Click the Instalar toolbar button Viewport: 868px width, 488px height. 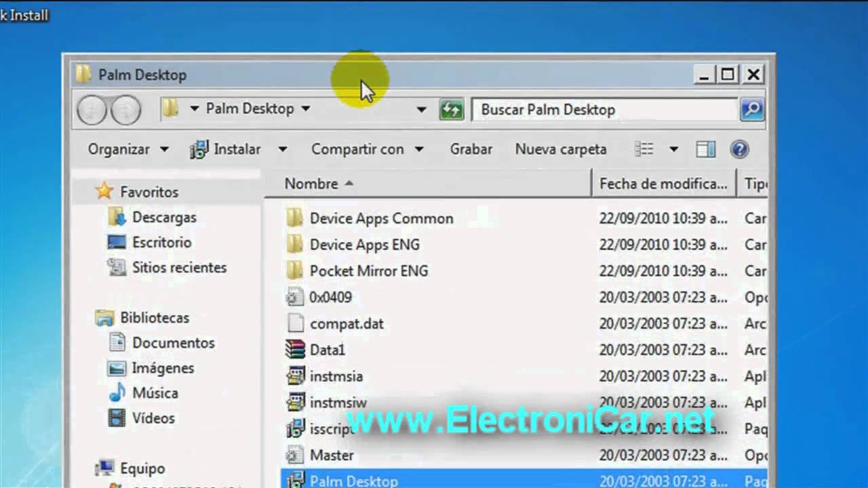click(x=226, y=149)
